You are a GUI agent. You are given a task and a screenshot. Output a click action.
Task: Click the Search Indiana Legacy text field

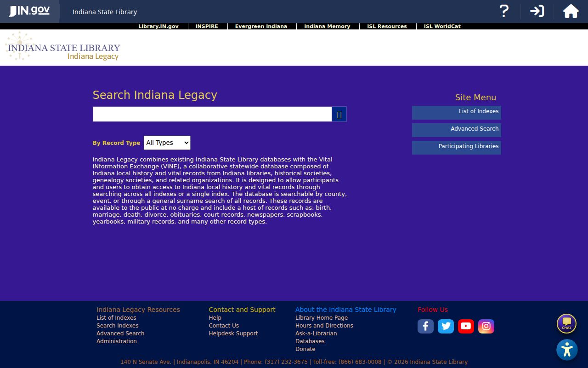[x=212, y=115]
